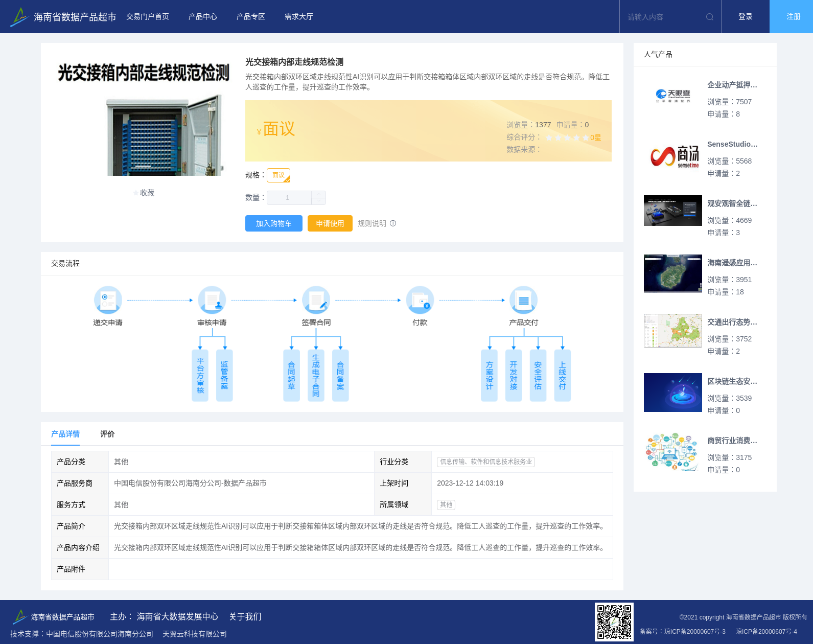The height and width of the screenshot is (644, 813).
Task: Select the 产品详情 tab
Action: tap(65, 434)
